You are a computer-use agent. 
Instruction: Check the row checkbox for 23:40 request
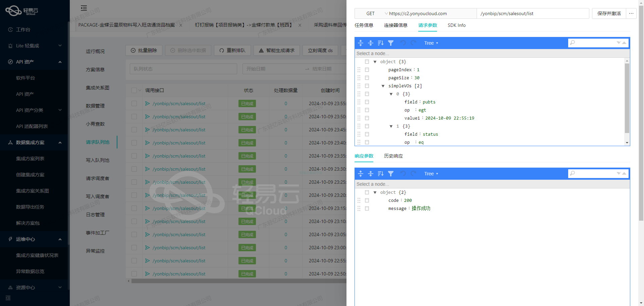coord(134,143)
